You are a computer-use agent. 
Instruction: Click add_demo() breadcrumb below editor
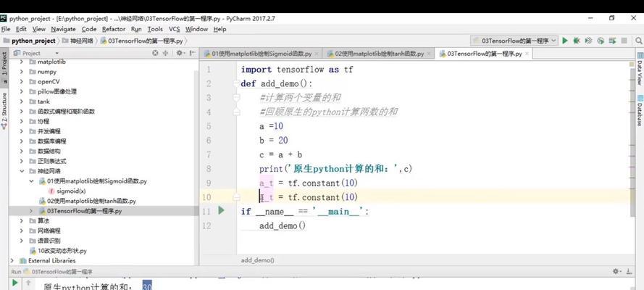point(257,260)
